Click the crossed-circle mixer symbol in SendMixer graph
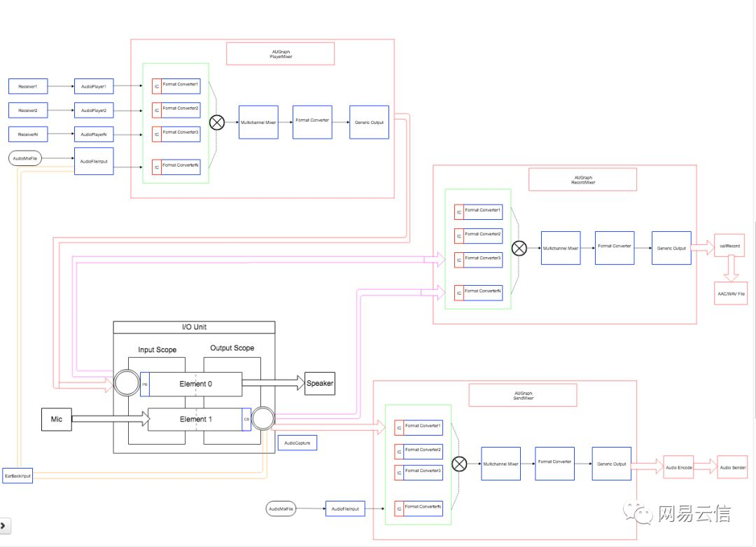Image resolution: width=756 pixels, height=547 pixels. pos(459,464)
